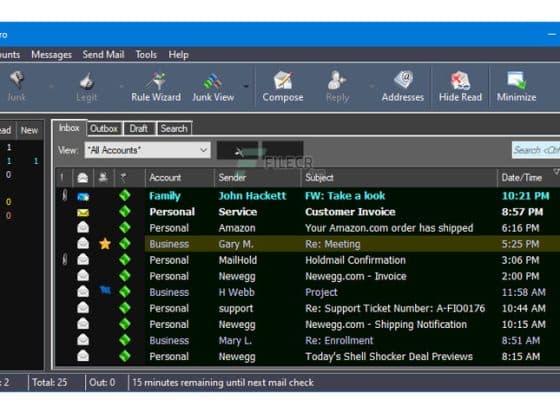Switch to the Search tab

pyautogui.click(x=174, y=129)
